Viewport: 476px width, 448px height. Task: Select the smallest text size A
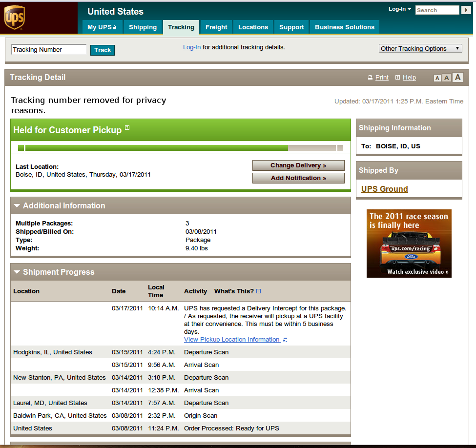point(437,78)
